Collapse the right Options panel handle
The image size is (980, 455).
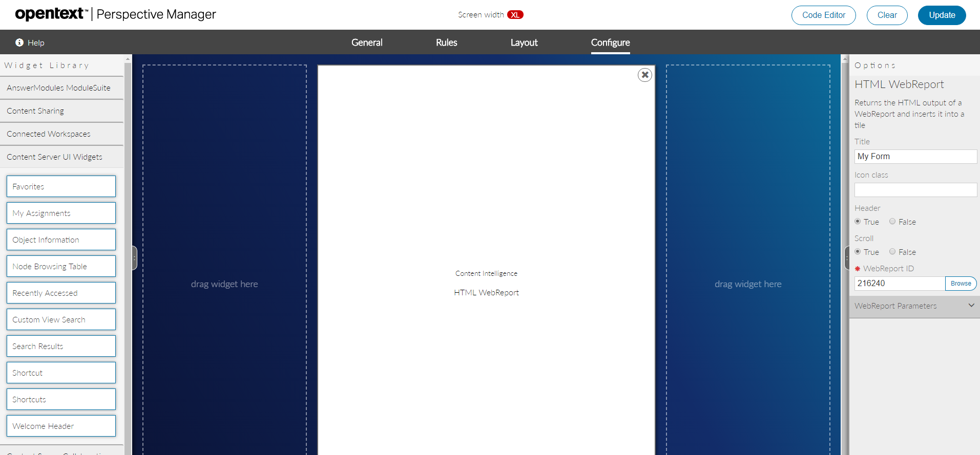[846, 258]
